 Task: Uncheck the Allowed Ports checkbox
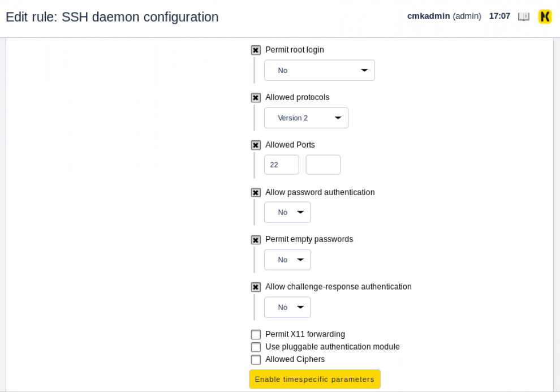256,145
